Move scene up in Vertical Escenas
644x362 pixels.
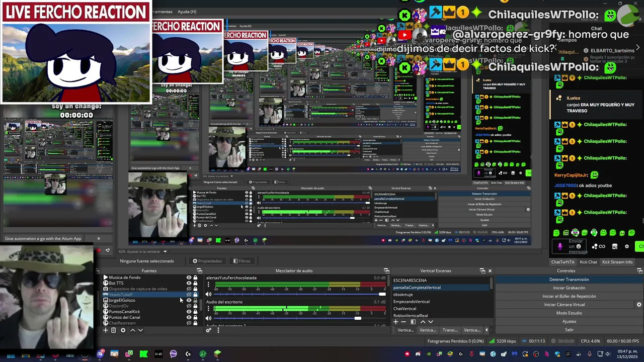tap(422, 322)
